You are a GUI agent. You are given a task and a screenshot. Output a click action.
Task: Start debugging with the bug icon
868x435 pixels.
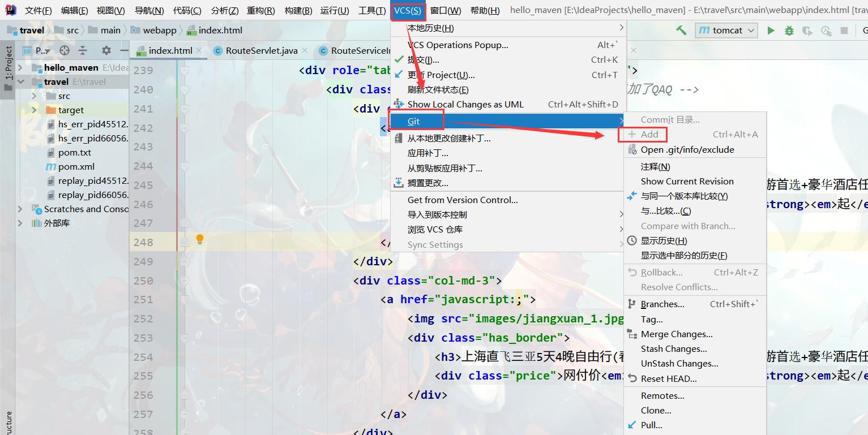point(789,31)
